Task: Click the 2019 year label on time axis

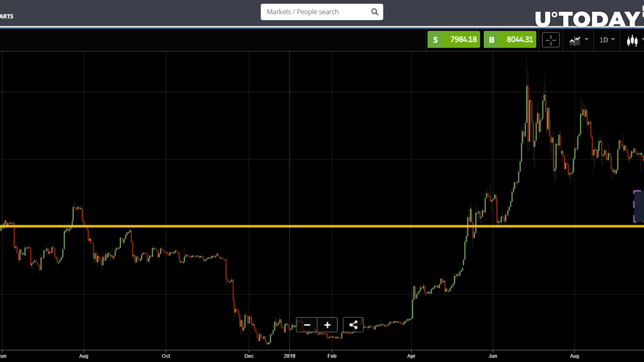Action: [289, 356]
